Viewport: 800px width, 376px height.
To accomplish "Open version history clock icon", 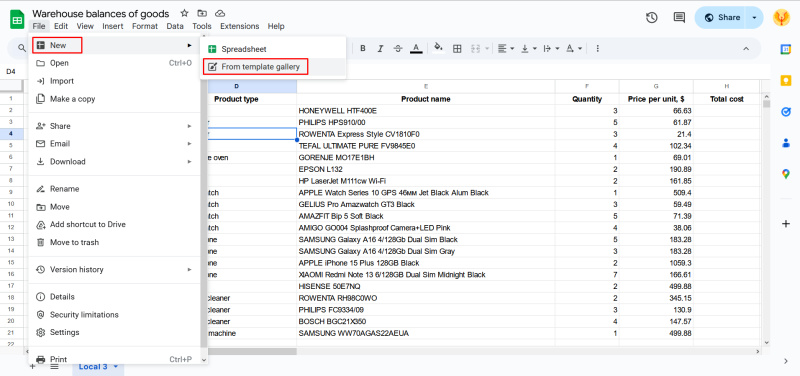I will 652,17.
